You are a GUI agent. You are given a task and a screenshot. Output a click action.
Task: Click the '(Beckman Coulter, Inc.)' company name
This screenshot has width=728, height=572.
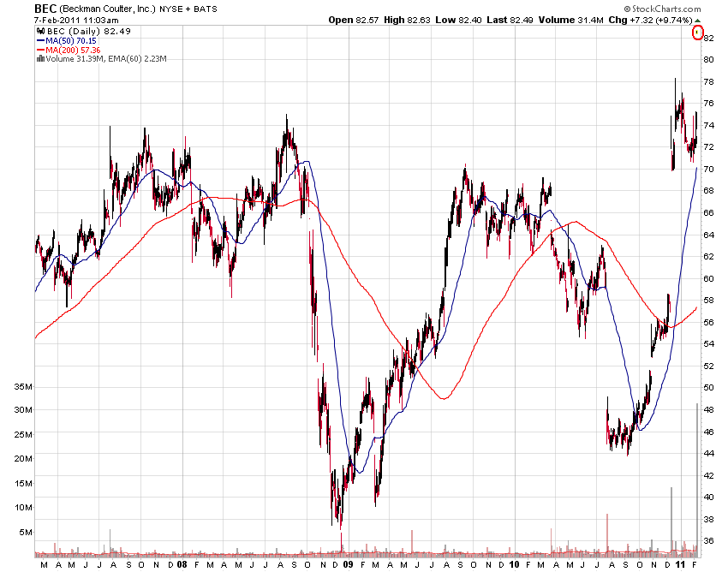(x=107, y=9)
